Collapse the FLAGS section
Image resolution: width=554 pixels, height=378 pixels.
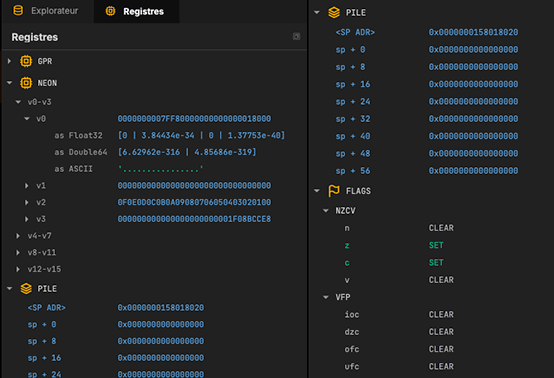317,191
